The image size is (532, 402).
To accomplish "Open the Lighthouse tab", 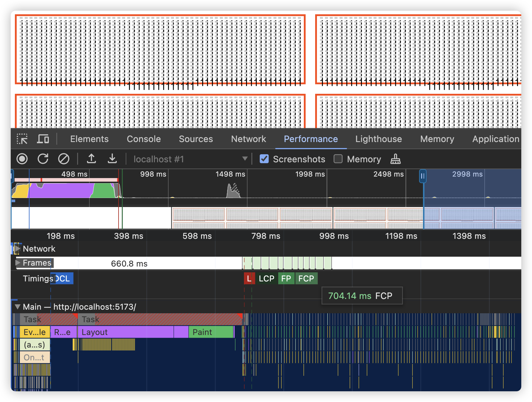I will pyautogui.click(x=378, y=139).
